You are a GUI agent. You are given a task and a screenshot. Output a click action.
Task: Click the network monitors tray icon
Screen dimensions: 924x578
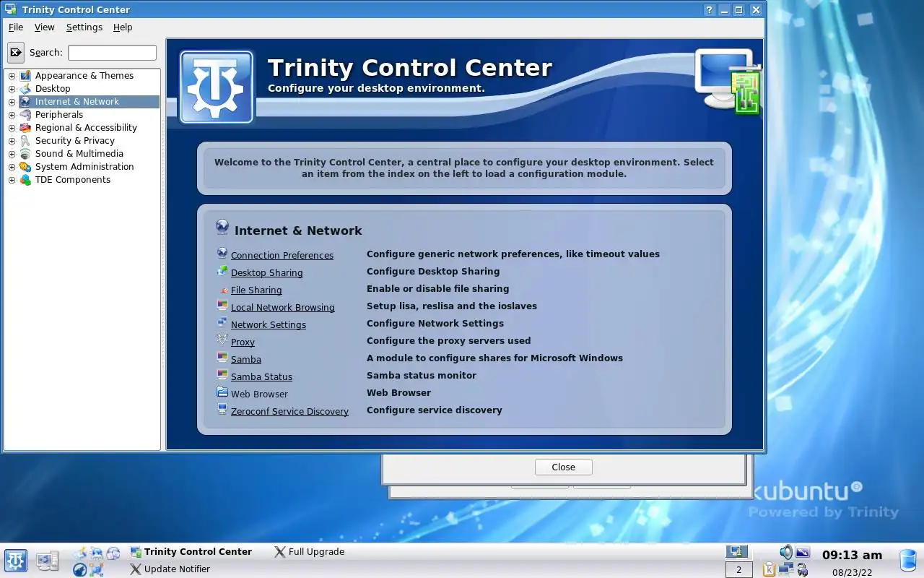[786, 569]
